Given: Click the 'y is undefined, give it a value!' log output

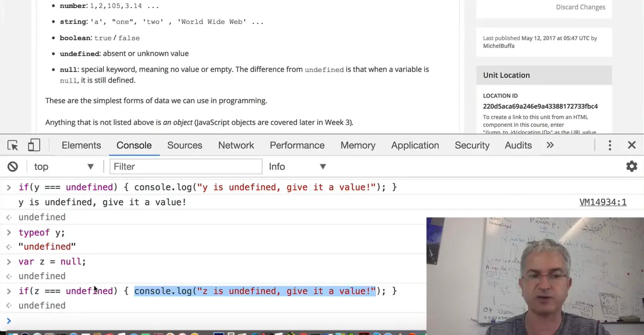Looking at the screenshot, I should pyautogui.click(x=102, y=202).
